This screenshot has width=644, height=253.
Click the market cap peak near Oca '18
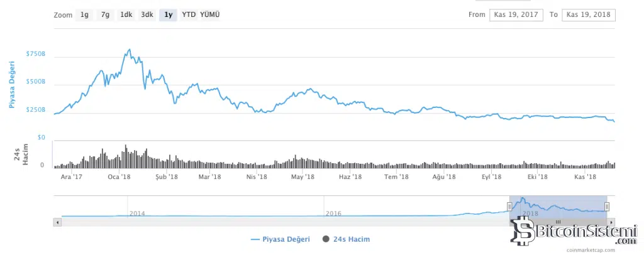[129, 50]
